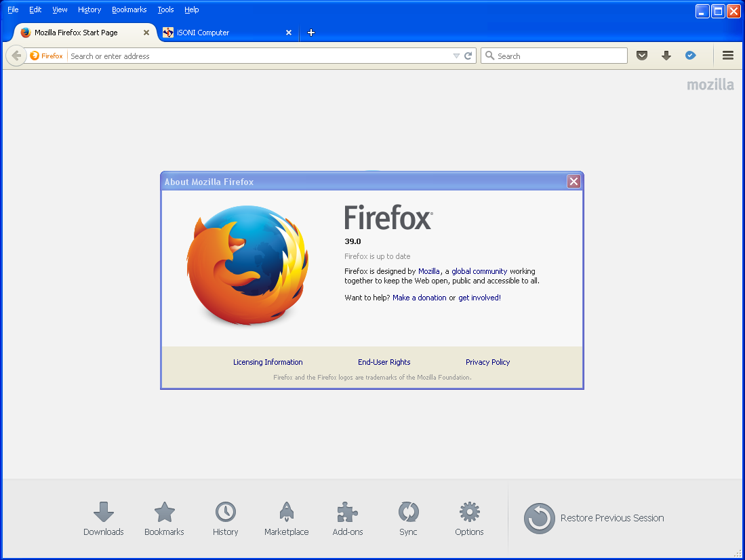Click the magnifier icon in search box
Screen dimensions: 745x560
coord(489,56)
